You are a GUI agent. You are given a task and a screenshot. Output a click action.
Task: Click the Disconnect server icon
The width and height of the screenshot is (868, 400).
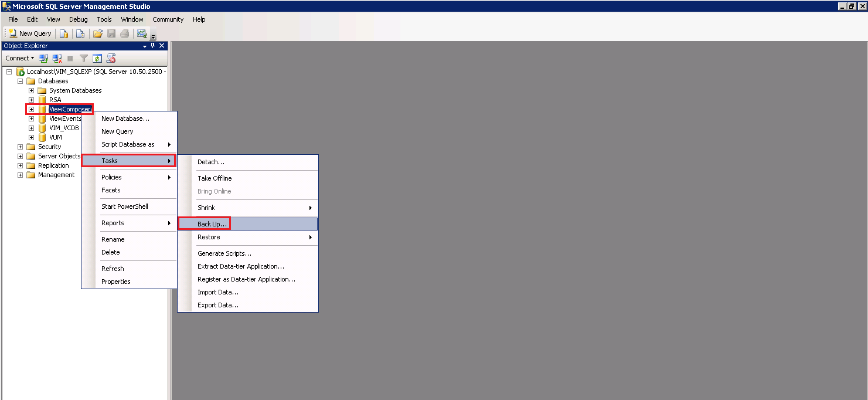coord(57,58)
